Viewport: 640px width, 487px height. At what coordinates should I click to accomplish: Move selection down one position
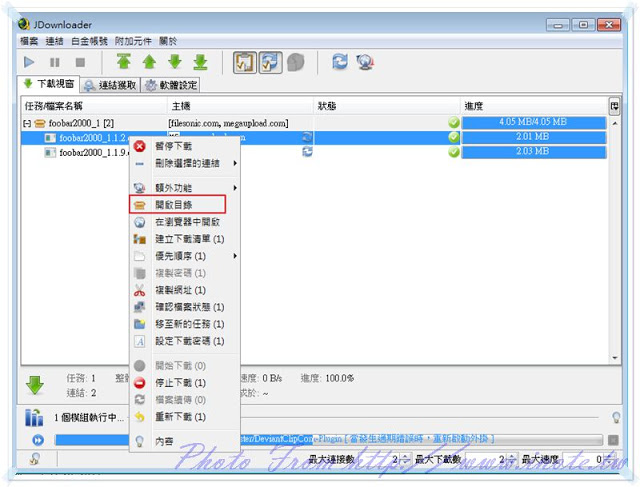[175, 62]
